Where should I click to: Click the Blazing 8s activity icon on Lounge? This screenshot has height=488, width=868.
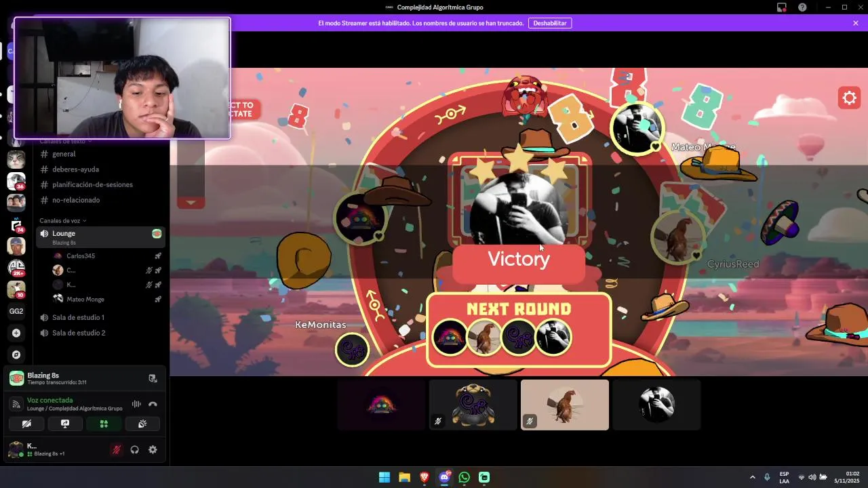click(x=157, y=233)
